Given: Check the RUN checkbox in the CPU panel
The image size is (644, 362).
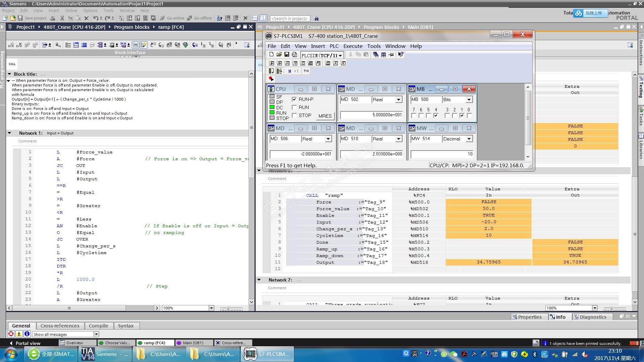Looking at the screenshot, I should (x=294, y=107).
